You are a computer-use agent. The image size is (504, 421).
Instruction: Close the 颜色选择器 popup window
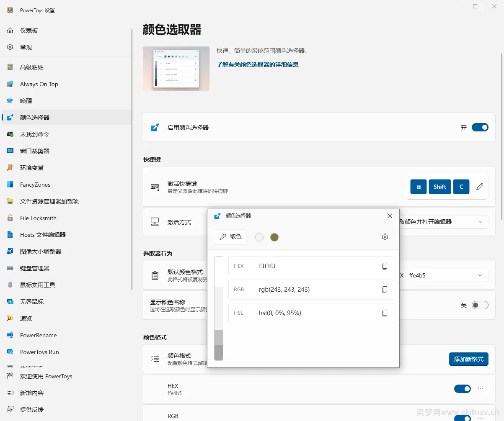(x=390, y=216)
